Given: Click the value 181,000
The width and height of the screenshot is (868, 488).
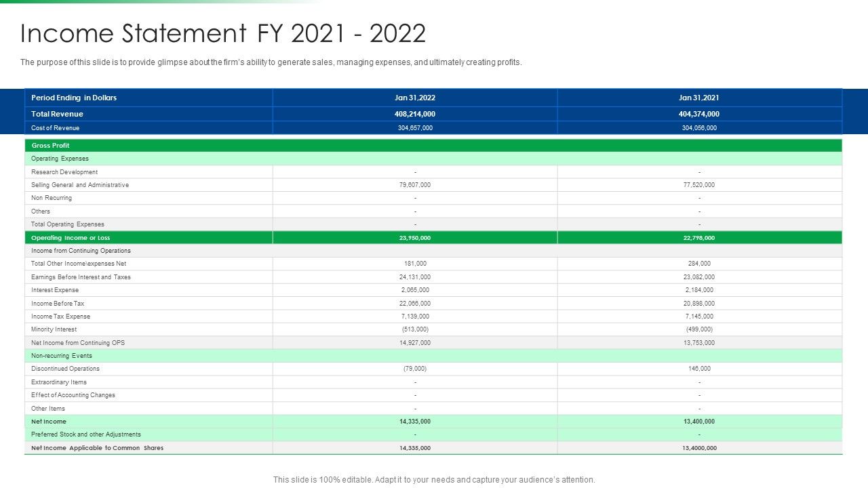Looking at the screenshot, I should 415,264.
